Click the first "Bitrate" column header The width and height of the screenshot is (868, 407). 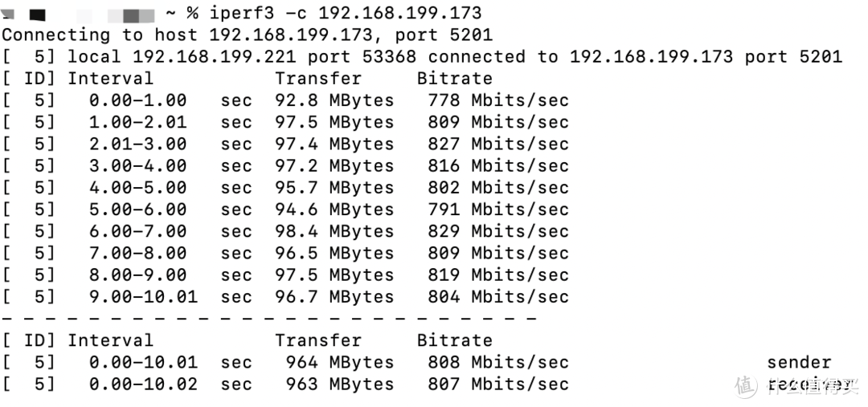tap(454, 79)
